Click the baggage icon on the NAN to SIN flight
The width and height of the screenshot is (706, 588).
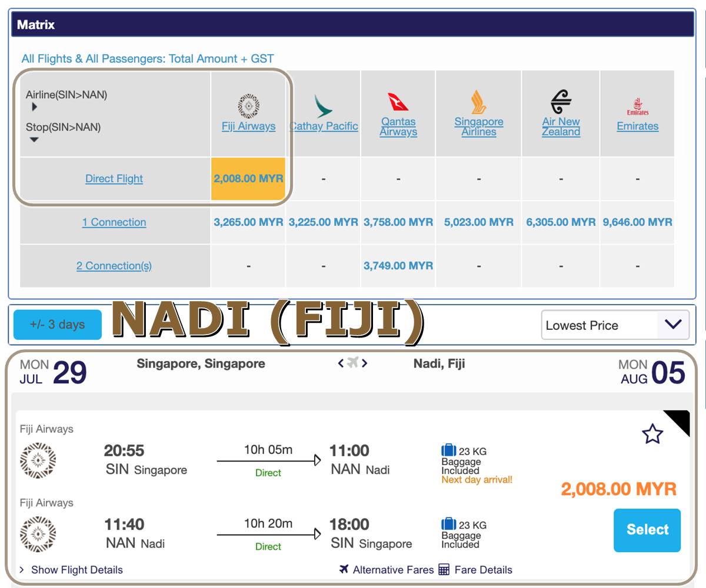449,524
